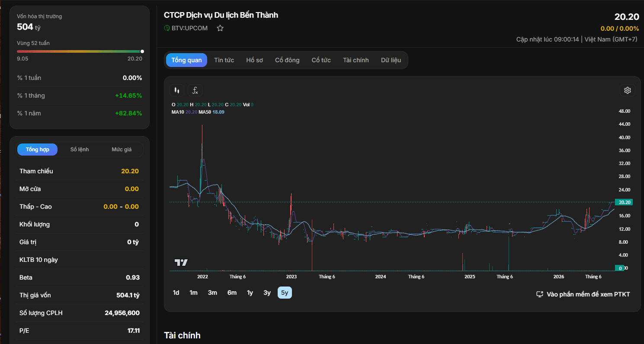This screenshot has width=644, height=344.
Task: Set chart range to 3m
Action: click(x=212, y=293)
